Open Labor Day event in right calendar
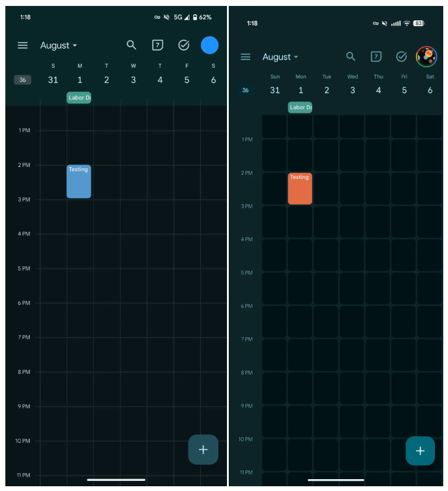Viewport: 448px width, 491px height. 300,108
